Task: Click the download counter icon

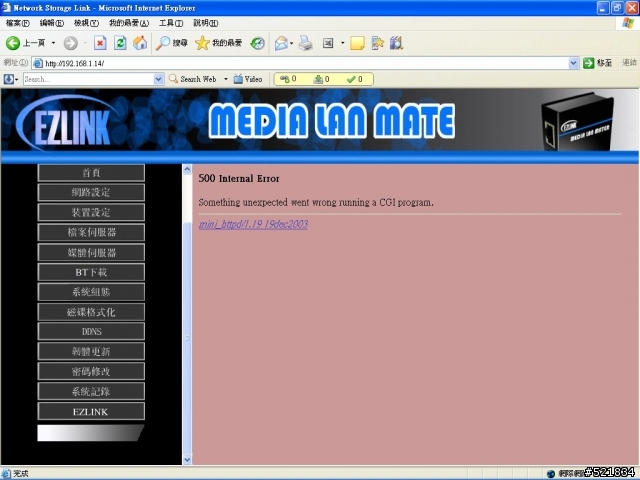Action: [321, 79]
